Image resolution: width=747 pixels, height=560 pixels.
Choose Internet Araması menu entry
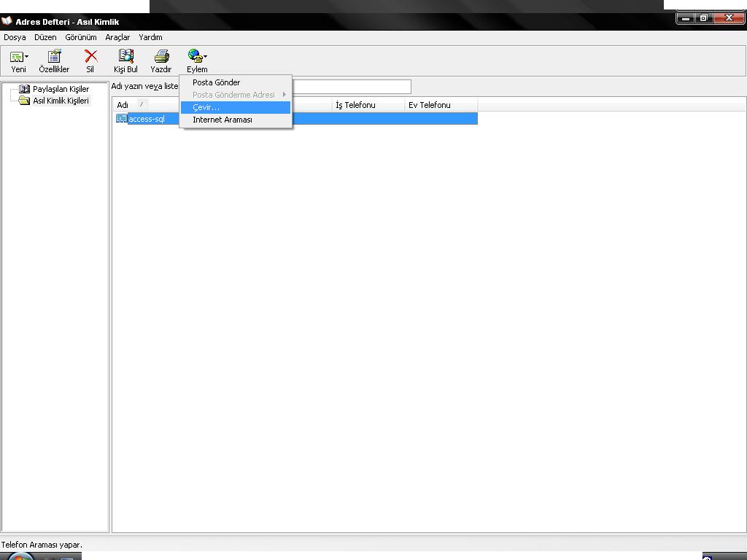tap(222, 120)
